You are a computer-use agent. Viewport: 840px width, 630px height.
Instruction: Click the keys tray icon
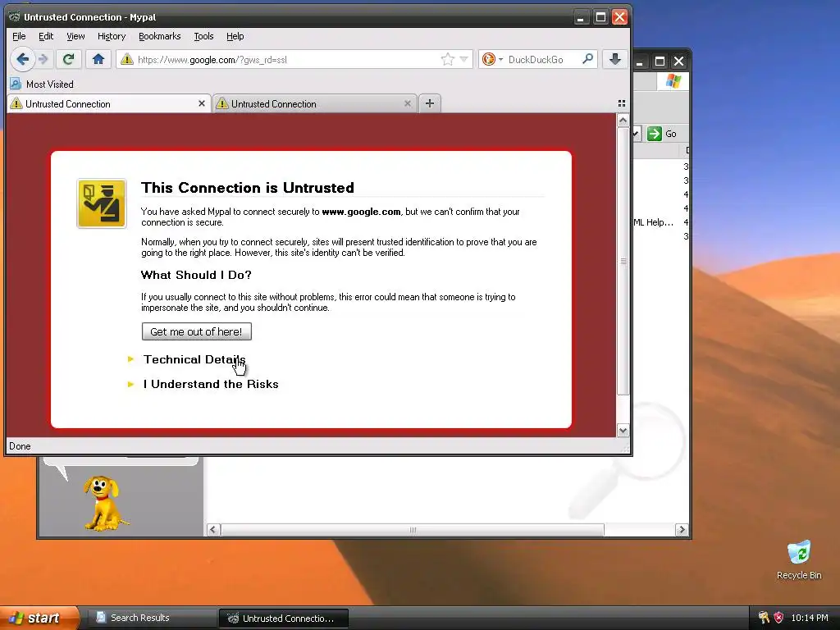(764, 618)
